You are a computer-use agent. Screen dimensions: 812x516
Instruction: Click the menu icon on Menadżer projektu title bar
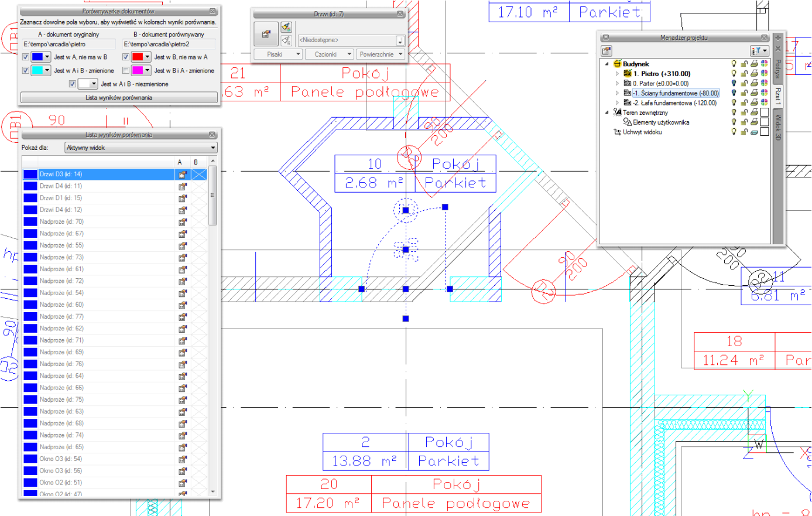pyautogui.click(x=606, y=37)
